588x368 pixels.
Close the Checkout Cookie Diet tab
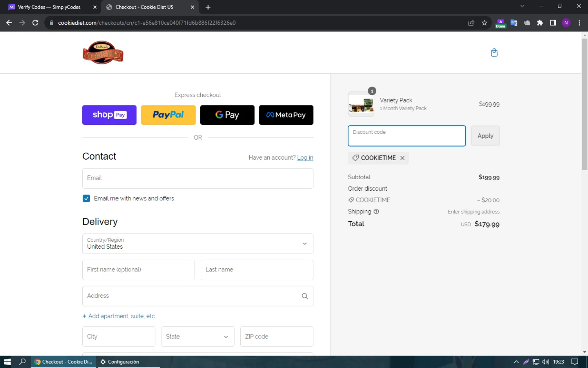tap(192, 7)
